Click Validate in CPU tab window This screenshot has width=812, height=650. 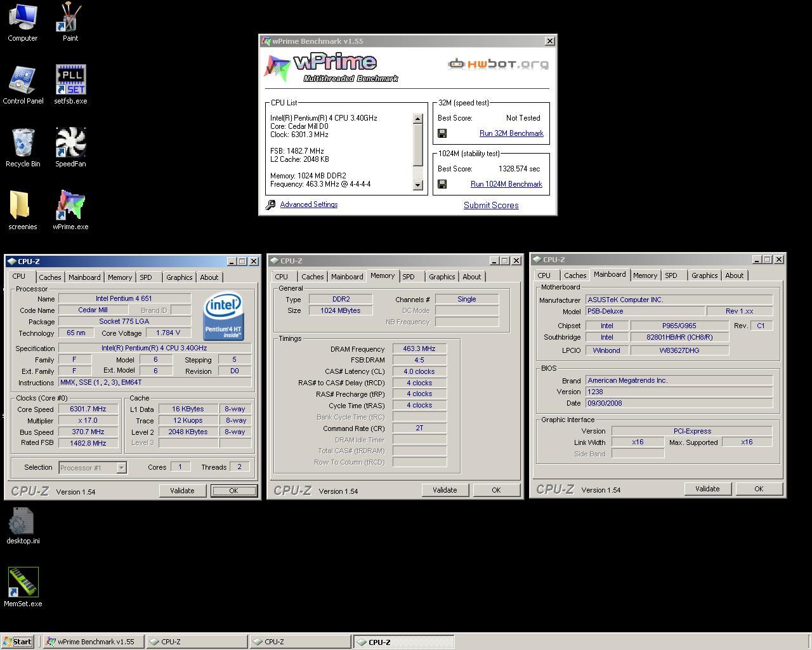click(182, 491)
